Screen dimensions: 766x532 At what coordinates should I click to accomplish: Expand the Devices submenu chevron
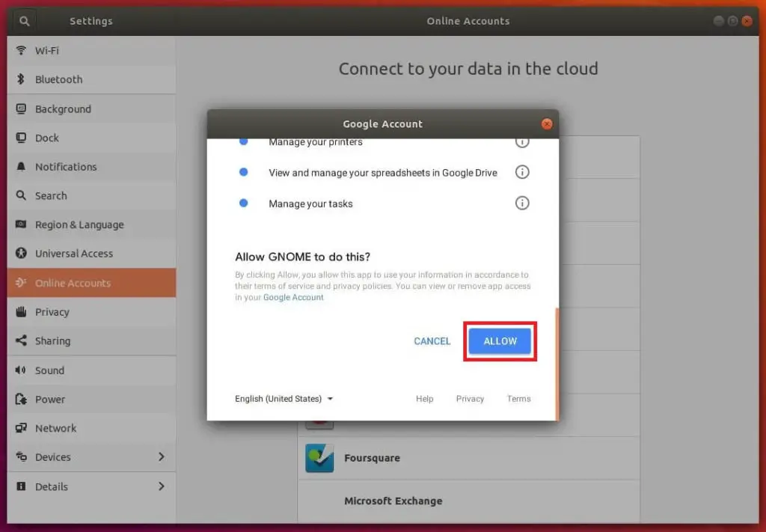point(162,456)
